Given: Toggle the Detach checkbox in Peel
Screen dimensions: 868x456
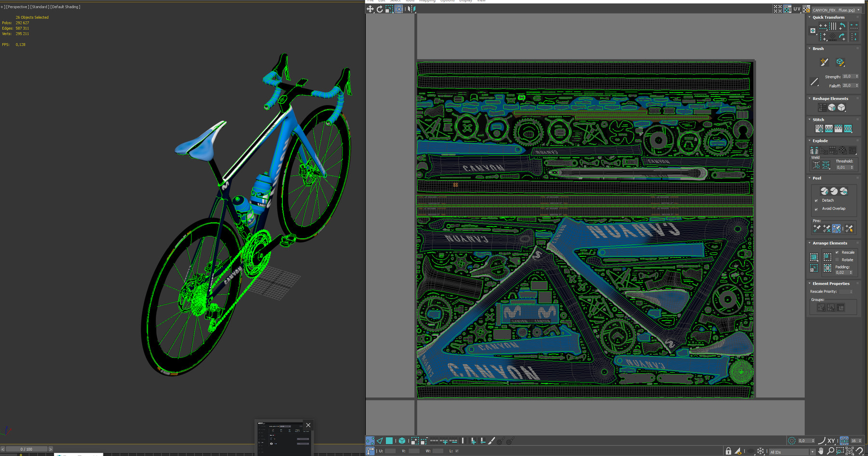Looking at the screenshot, I should click(x=816, y=201).
